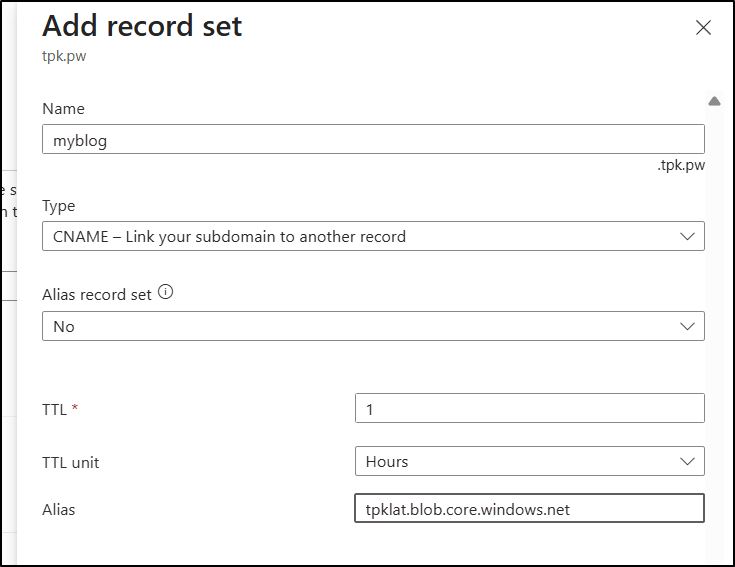Click the "TTL unit" label

[x=71, y=462]
